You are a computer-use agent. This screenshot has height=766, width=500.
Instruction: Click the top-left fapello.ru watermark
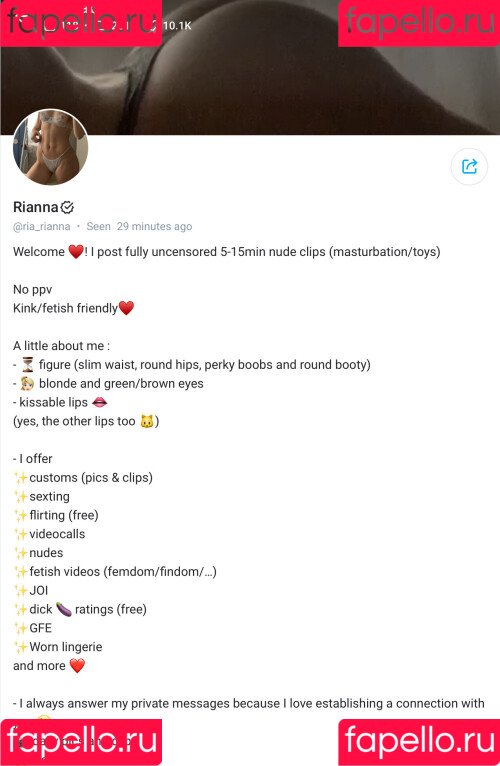pos(81,22)
